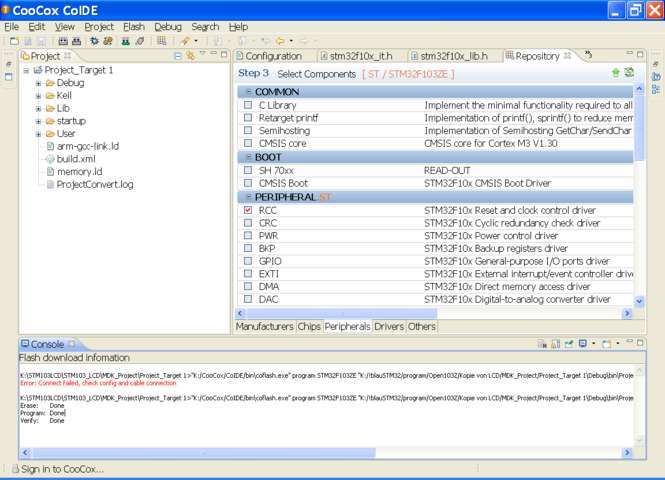Click the Peripherals button
Screen dimensions: 665x480
coord(347,327)
